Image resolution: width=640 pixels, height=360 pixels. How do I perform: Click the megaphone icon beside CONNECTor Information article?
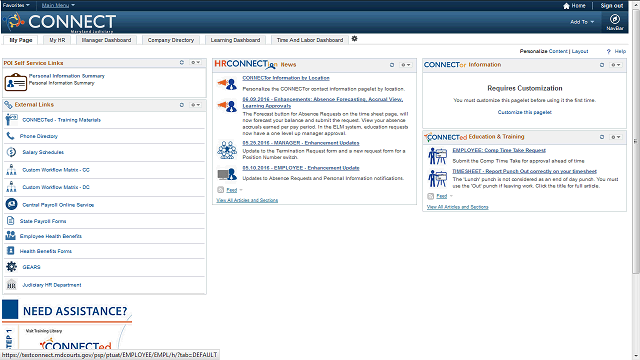click(x=227, y=84)
